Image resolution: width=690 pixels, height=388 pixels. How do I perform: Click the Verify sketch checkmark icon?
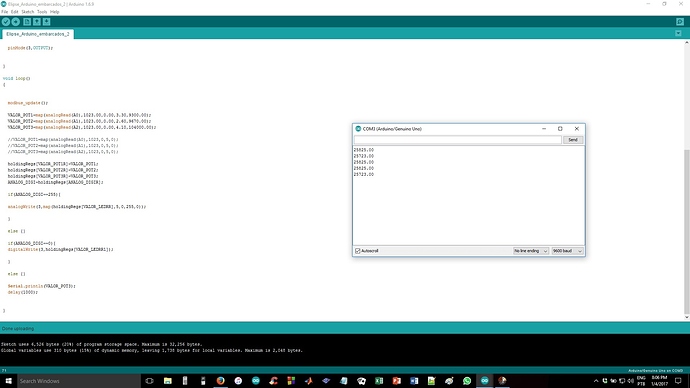(6, 22)
